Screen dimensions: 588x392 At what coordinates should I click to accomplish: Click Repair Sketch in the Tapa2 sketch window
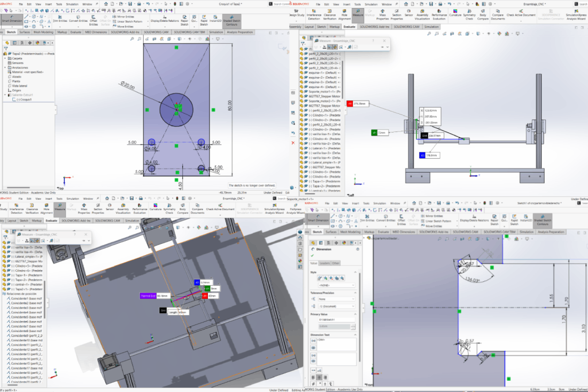click(x=184, y=21)
